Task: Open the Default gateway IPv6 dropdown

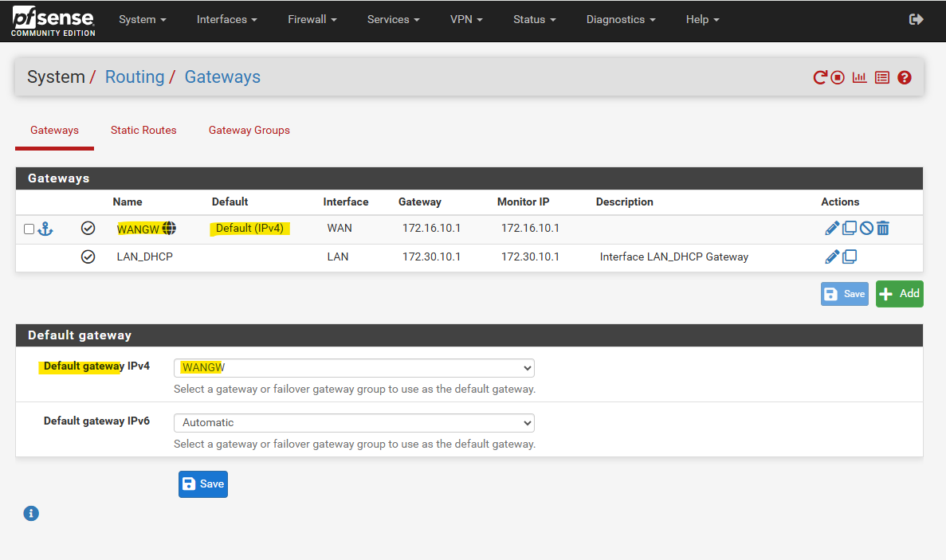Action: 354,422
